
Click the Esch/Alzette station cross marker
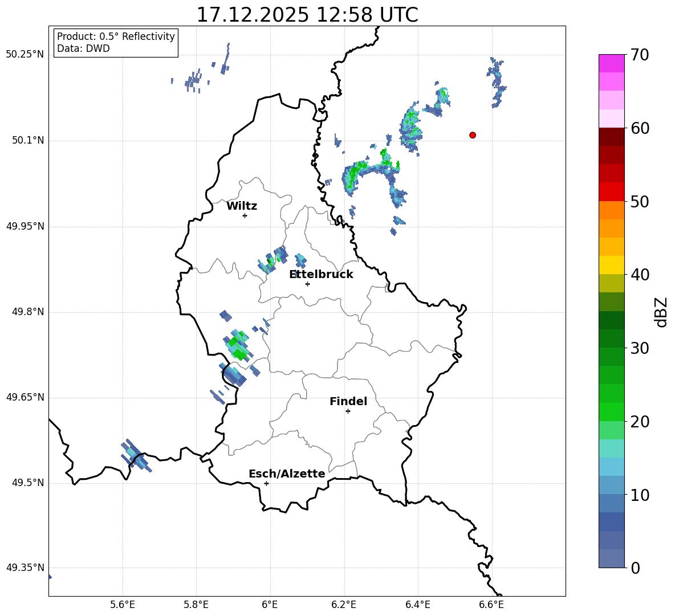[266, 483]
